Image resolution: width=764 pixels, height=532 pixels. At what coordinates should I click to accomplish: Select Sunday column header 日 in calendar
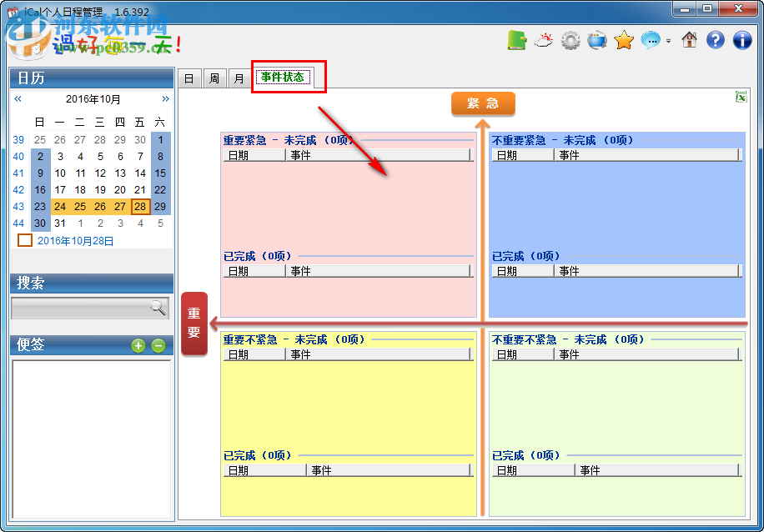40,122
